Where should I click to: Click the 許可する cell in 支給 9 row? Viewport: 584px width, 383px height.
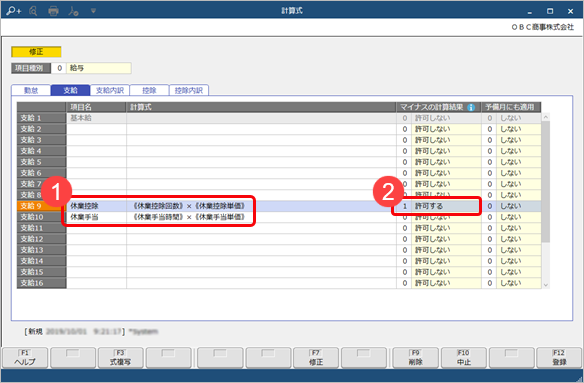(446, 206)
